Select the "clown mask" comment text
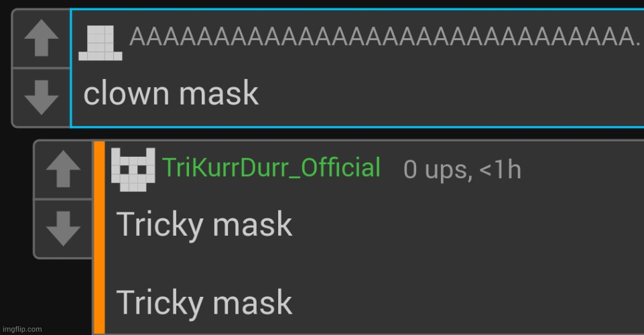 (x=171, y=93)
